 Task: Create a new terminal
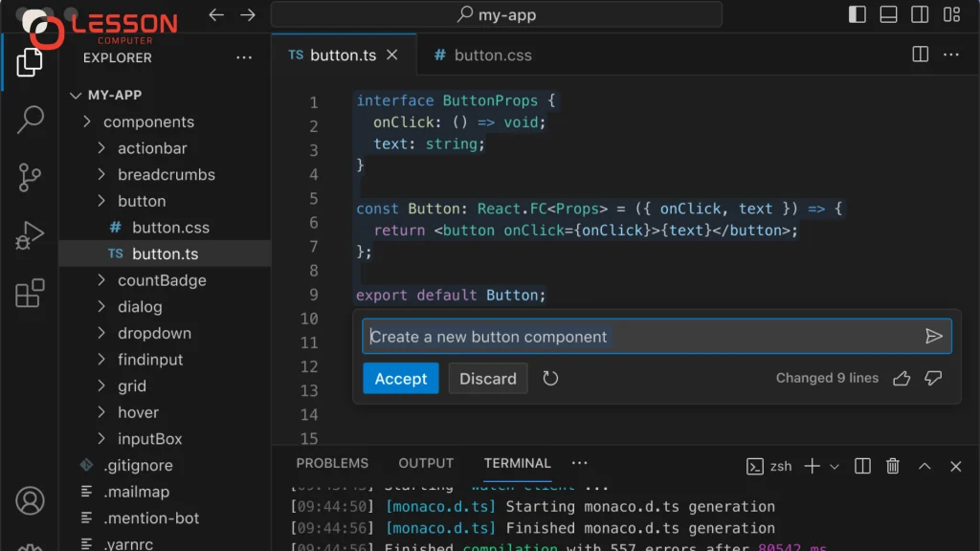coord(812,466)
